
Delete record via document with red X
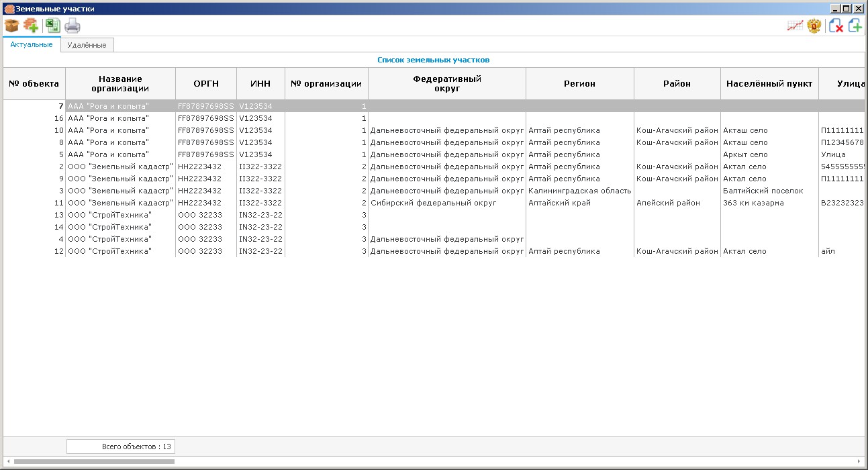pos(836,26)
